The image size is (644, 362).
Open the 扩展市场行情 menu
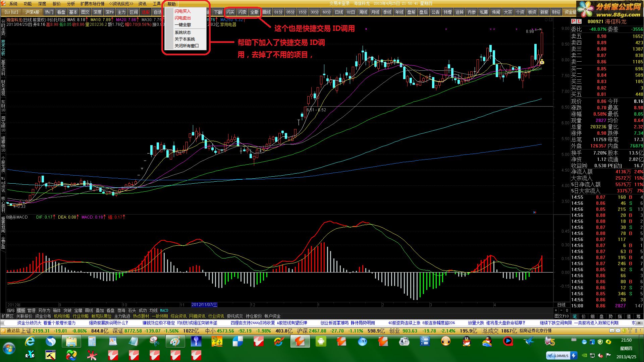(92, 4)
